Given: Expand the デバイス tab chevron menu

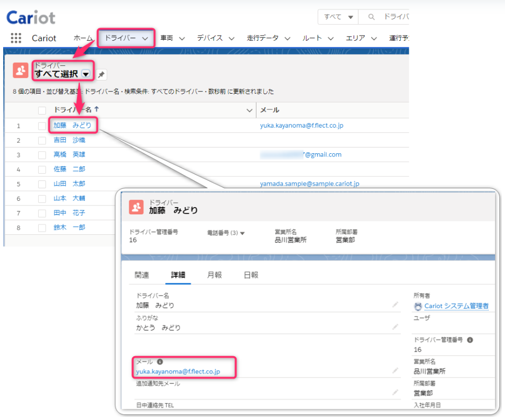Looking at the screenshot, I should 231,39.
